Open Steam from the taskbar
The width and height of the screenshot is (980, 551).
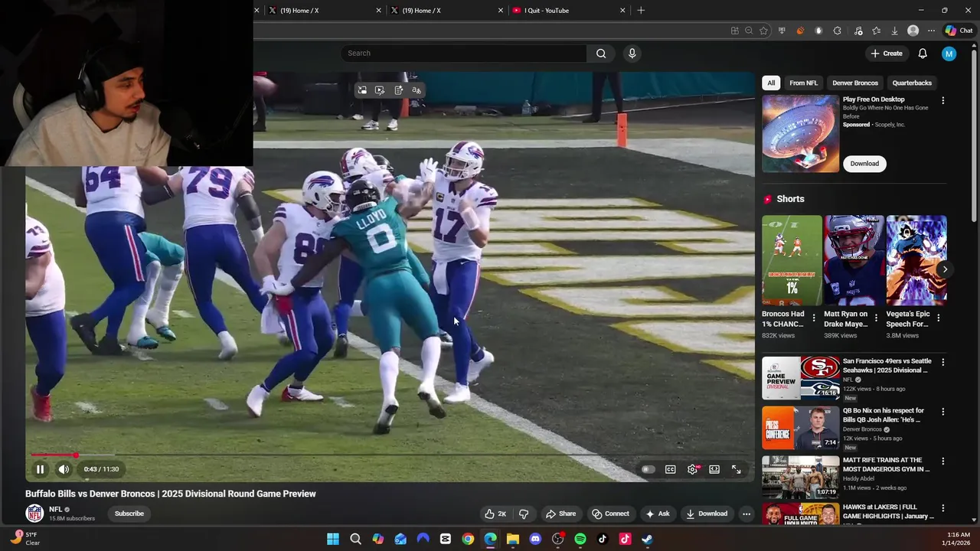point(647,539)
